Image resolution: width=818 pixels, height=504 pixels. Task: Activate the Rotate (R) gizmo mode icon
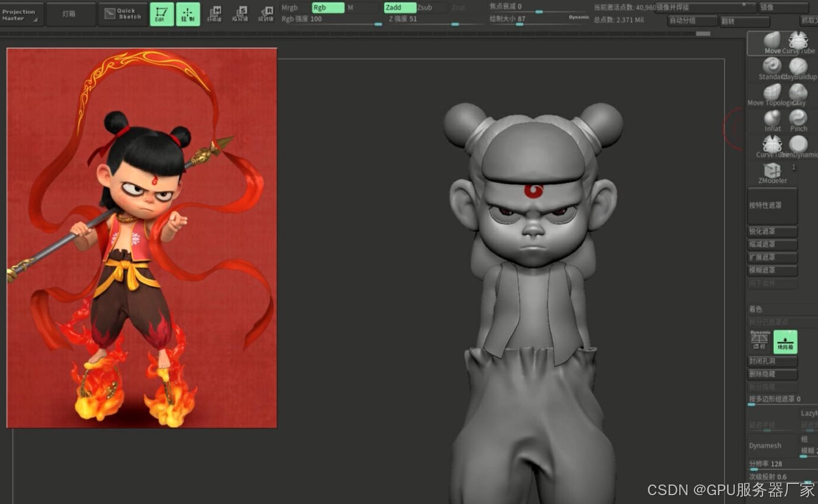coord(266,14)
